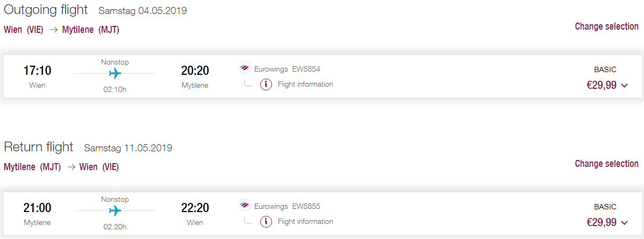The image size is (644, 239).
Task: Open Flight information for EW5855
Action: coord(305,222)
